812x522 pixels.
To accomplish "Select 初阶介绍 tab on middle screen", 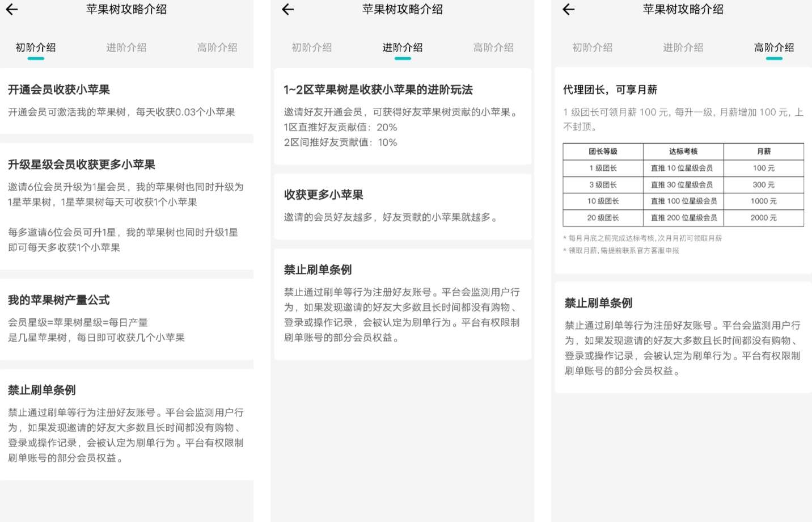I will (311, 48).
